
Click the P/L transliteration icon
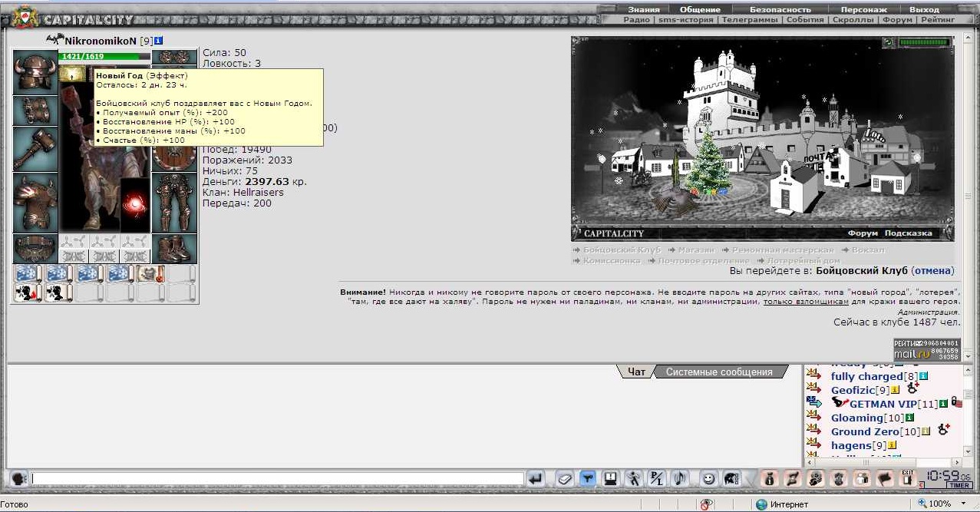[x=657, y=478]
